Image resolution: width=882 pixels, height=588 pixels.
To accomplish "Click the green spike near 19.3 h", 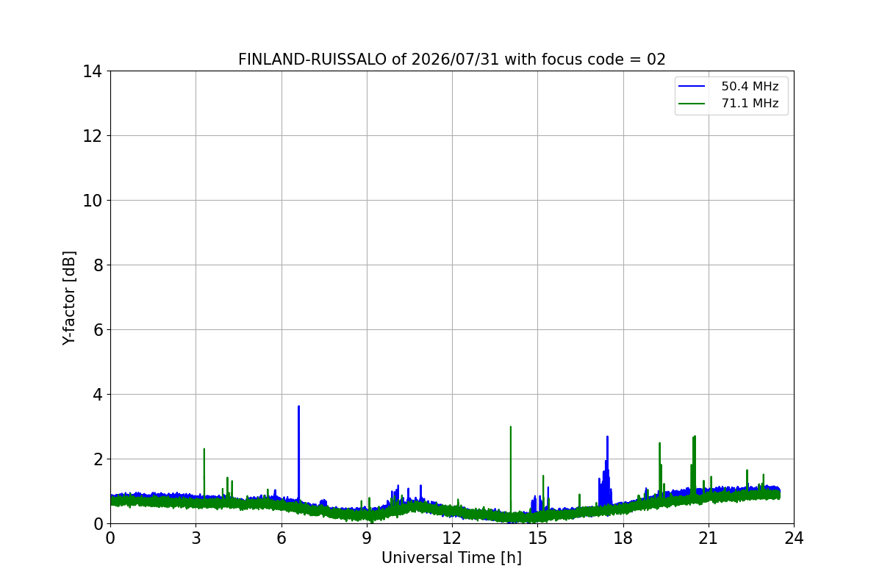I will click(659, 443).
